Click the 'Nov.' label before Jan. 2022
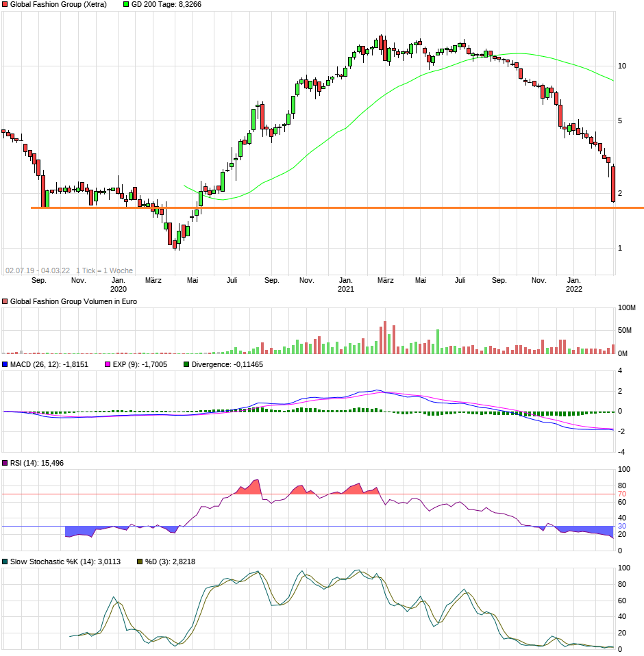The image size is (644, 656). (538, 280)
